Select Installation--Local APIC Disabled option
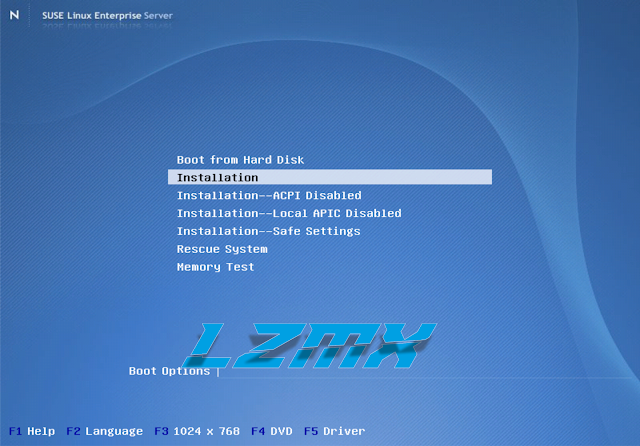The height and width of the screenshot is (446, 640). pos(289,213)
